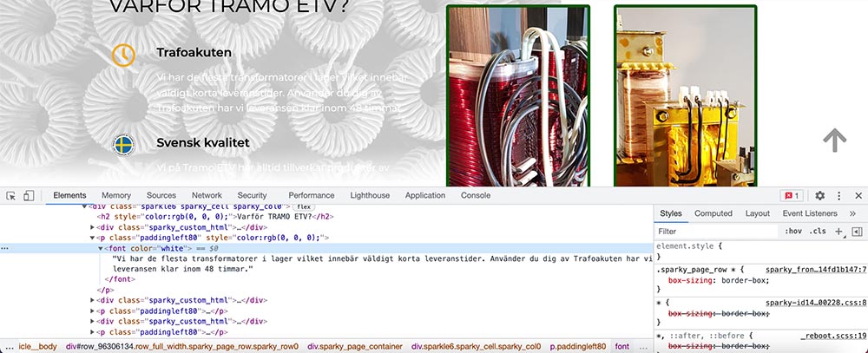Click the left breadcrumb overflow dots
The height and width of the screenshot is (353, 868).
point(9,347)
